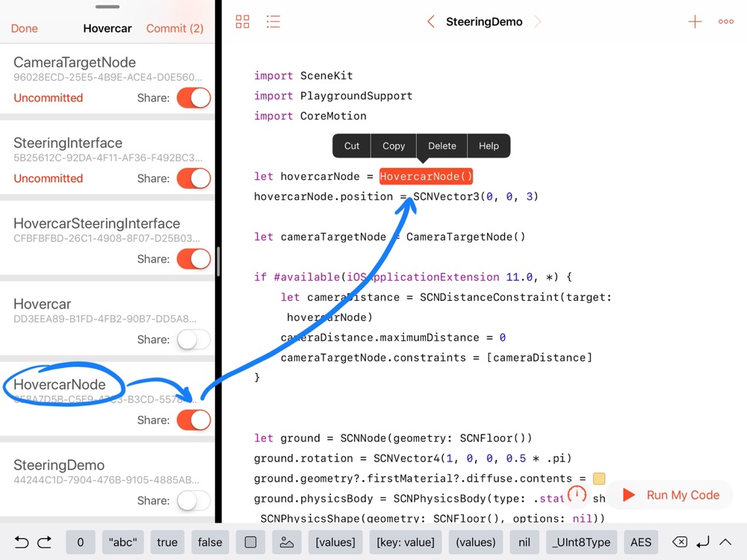747x560 pixels.
Task: Go to previous page with left chevron
Action: [x=431, y=22]
